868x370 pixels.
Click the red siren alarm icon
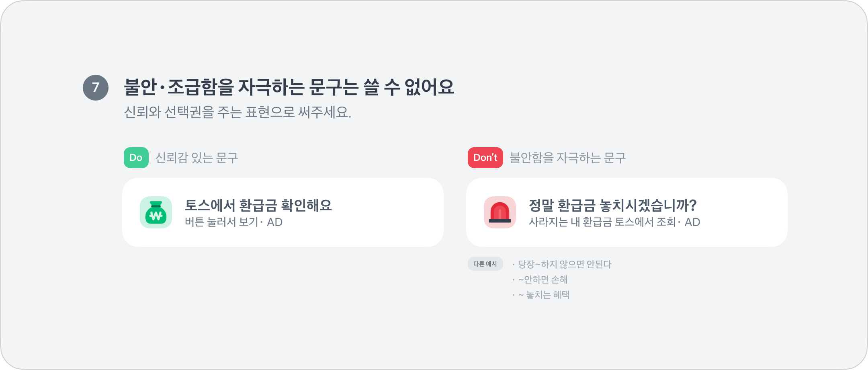point(500,212)
